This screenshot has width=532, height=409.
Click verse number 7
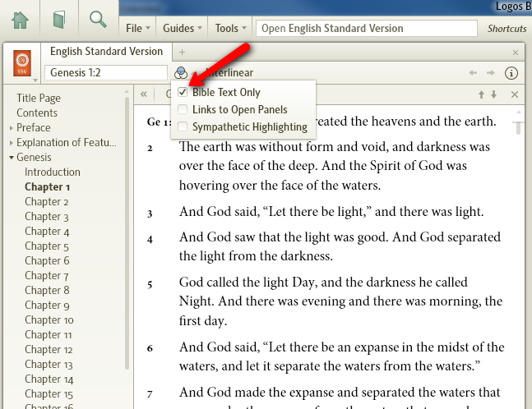click(x=150, y=394)
